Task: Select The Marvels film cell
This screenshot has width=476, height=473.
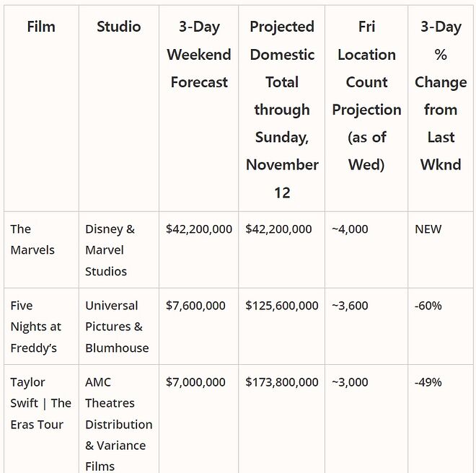Action: pos(32,239)
